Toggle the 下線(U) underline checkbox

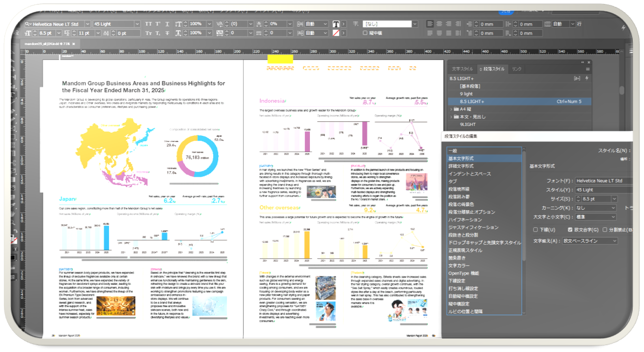[x=536, y=230]
